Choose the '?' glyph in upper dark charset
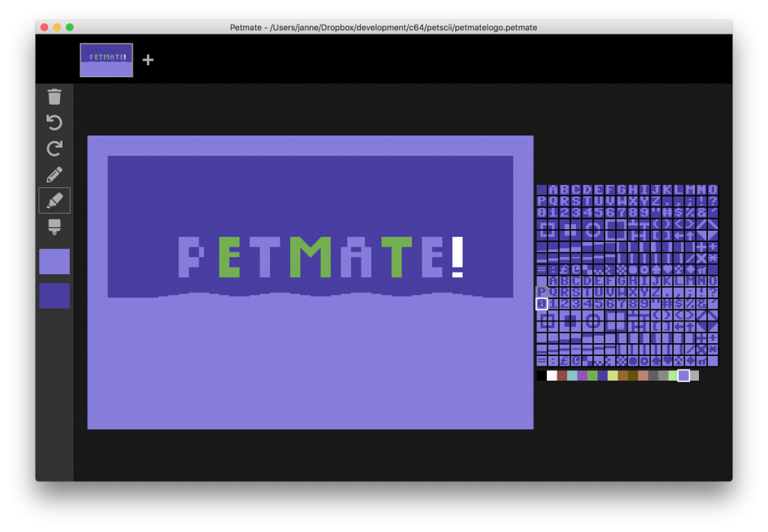The height and width of the screenshot is (532, 768). point(712,201)
